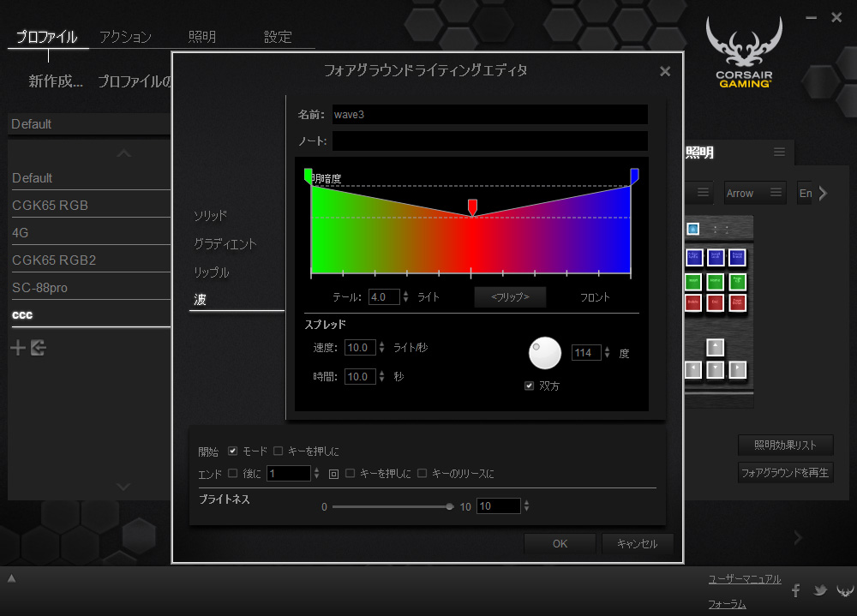857x616 pixels.
Task: Select the blue right gradient marker
Action: 634,176
